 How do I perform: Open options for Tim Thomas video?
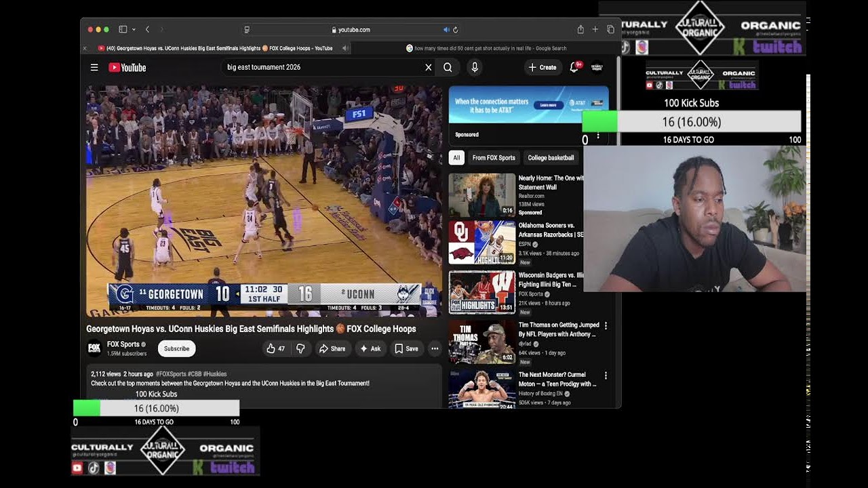(x=606, y=326)
